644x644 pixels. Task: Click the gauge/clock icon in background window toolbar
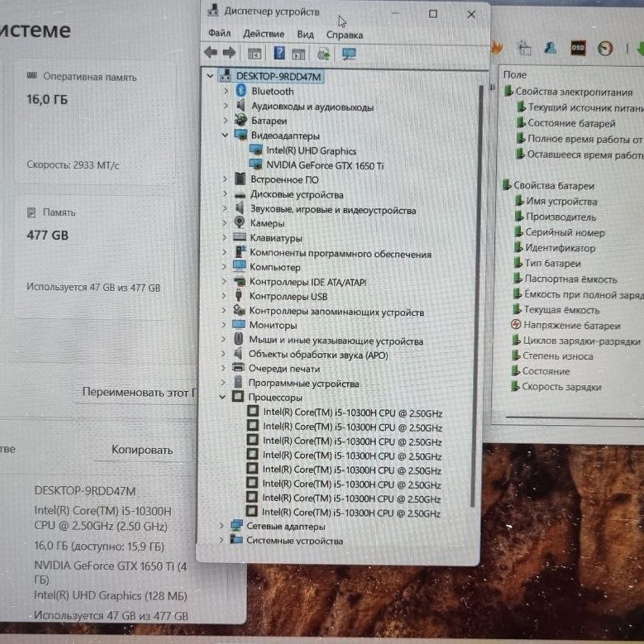click(605, 48)
